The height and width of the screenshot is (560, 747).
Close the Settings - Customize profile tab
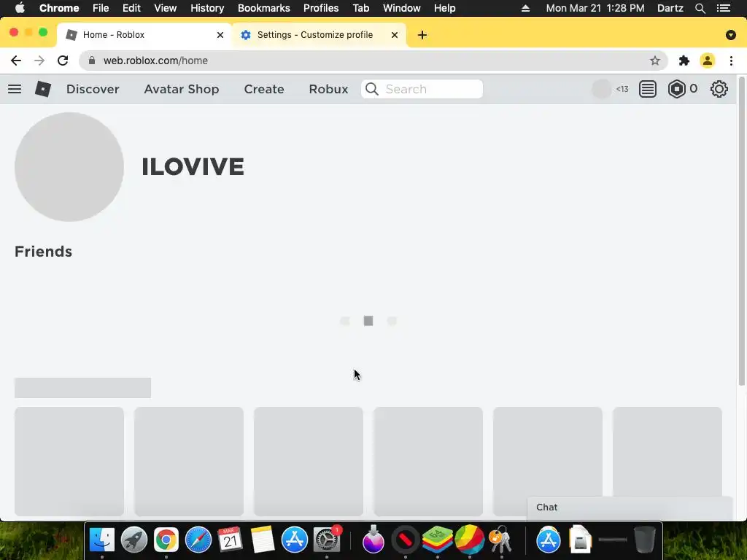(x=395, y=35)
